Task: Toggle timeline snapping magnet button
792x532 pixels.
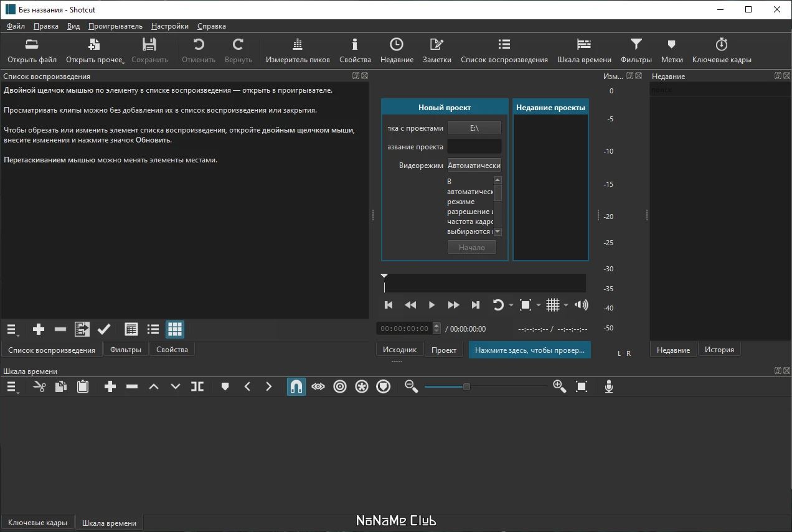Action: point(296,387)
